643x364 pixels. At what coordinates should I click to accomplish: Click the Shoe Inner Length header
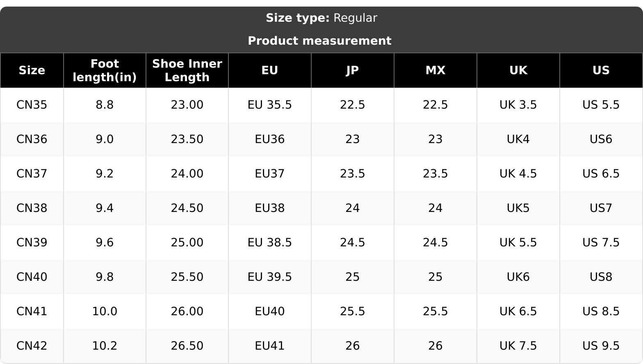pos(187,71)
